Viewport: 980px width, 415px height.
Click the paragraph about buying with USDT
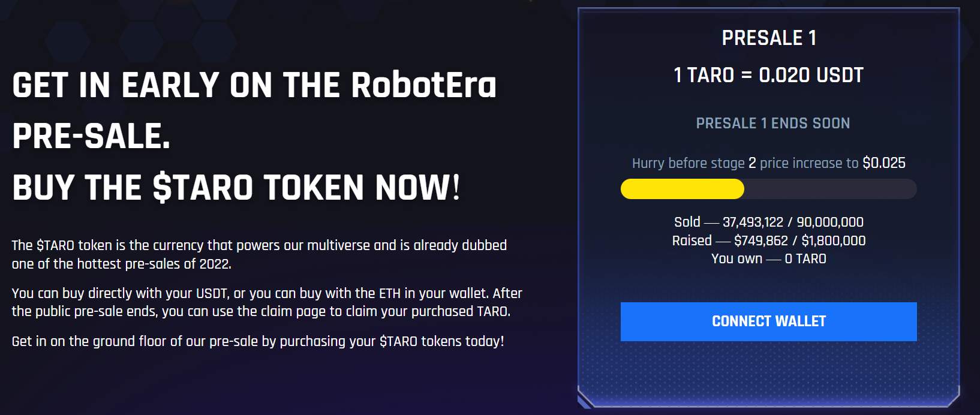(x=267, y=302)
